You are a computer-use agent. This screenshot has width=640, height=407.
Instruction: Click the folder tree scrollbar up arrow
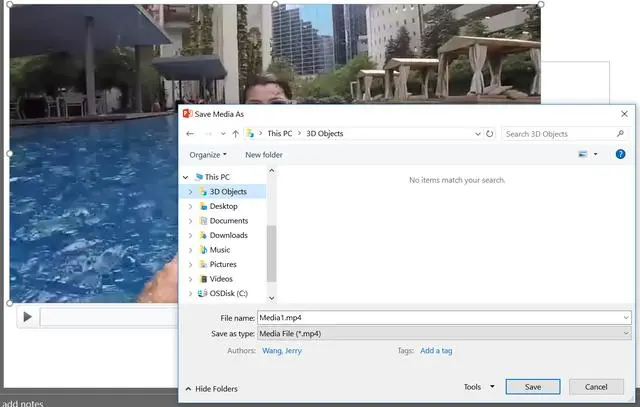point(272,171)
